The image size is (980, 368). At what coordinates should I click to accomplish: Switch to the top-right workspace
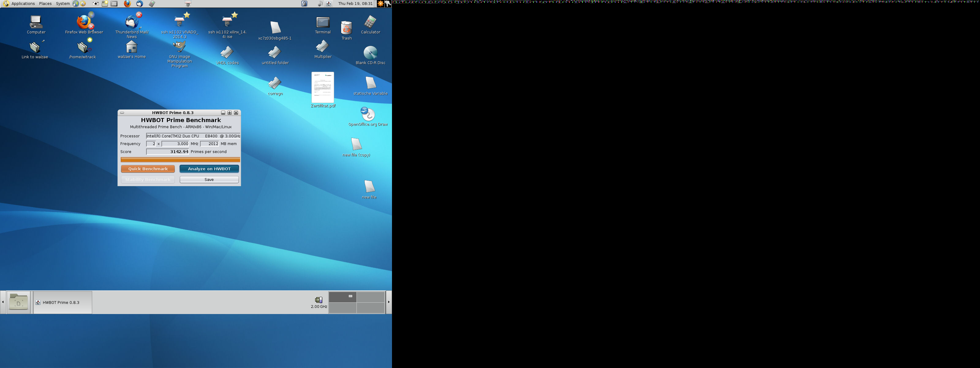(371, 297)
